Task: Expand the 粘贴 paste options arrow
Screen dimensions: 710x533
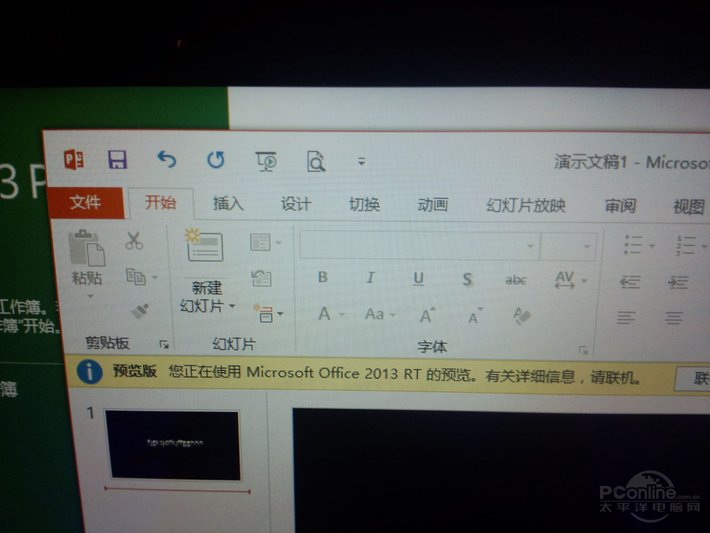Action: click(90, 296)
